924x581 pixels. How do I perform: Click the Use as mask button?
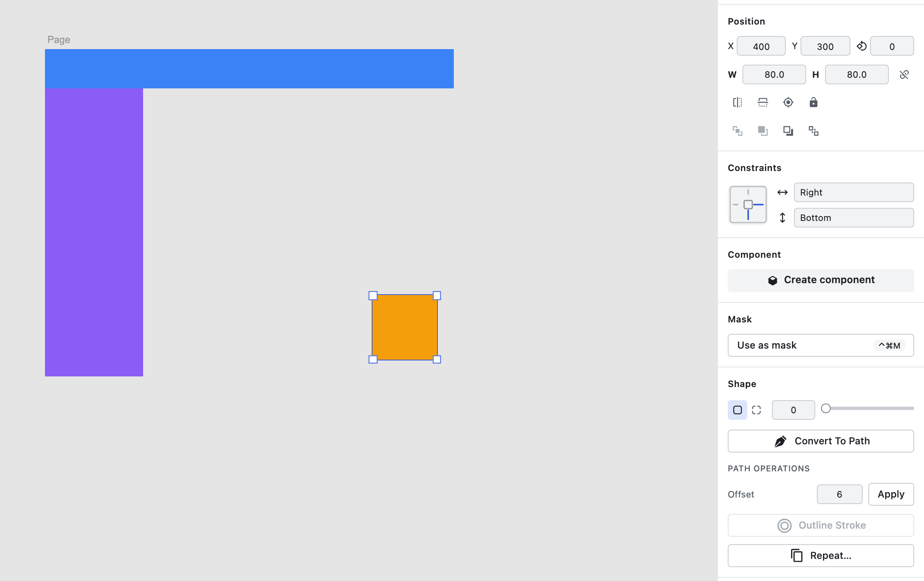coord(821,345)
